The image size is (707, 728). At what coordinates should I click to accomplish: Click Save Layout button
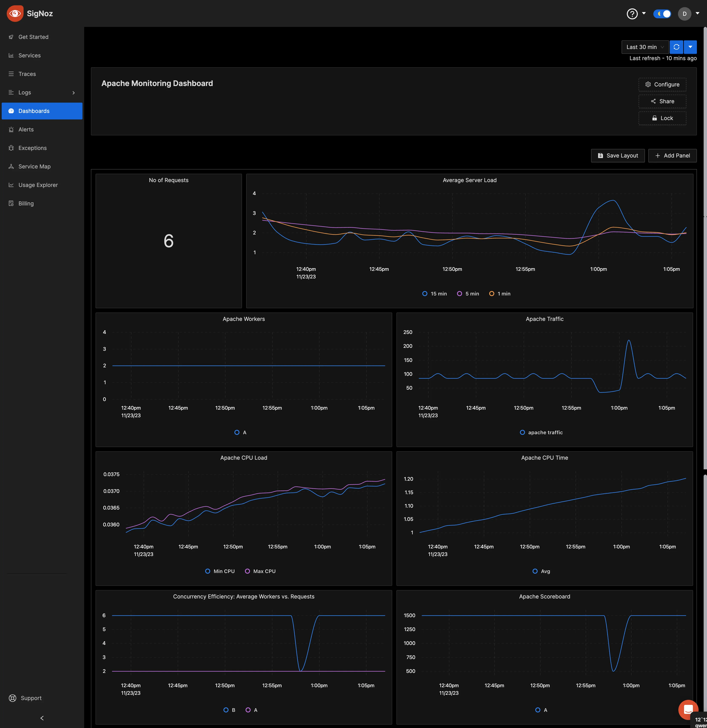pyautogui.click(x=618, y=156)
